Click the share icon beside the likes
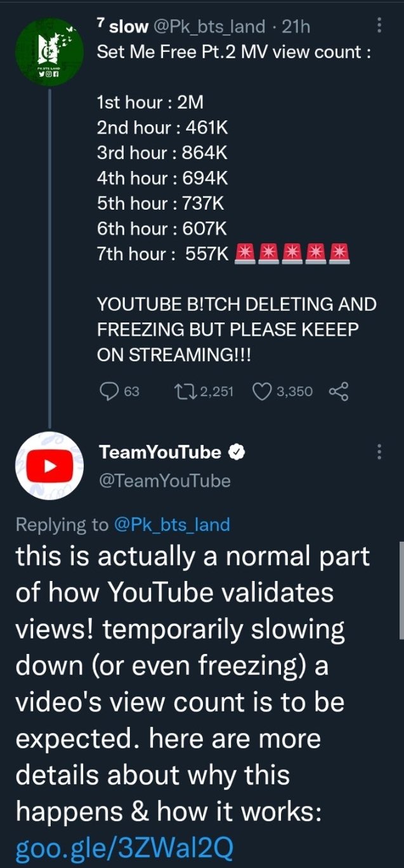This screenshot has height=868, width=404. [339, 392]
